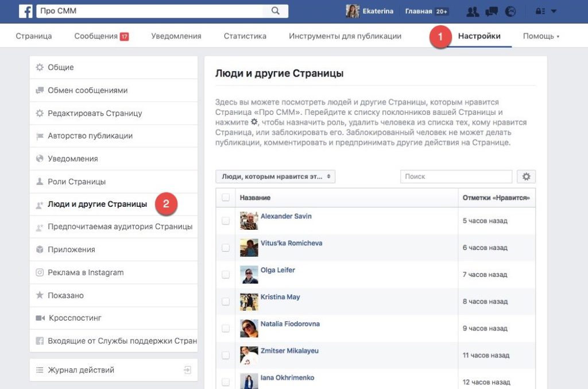
Task: Open the Инструменты для публикации tab
Action: 345,36
